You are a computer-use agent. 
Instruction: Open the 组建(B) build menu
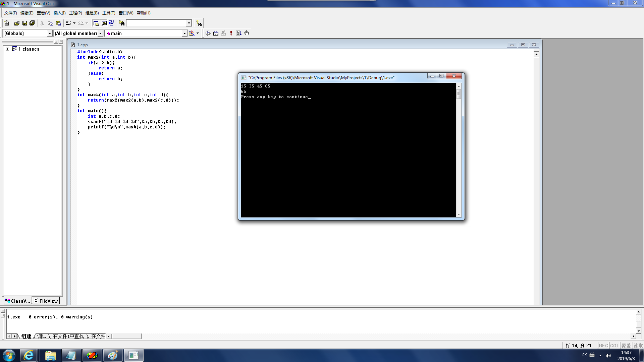point(92,13)
